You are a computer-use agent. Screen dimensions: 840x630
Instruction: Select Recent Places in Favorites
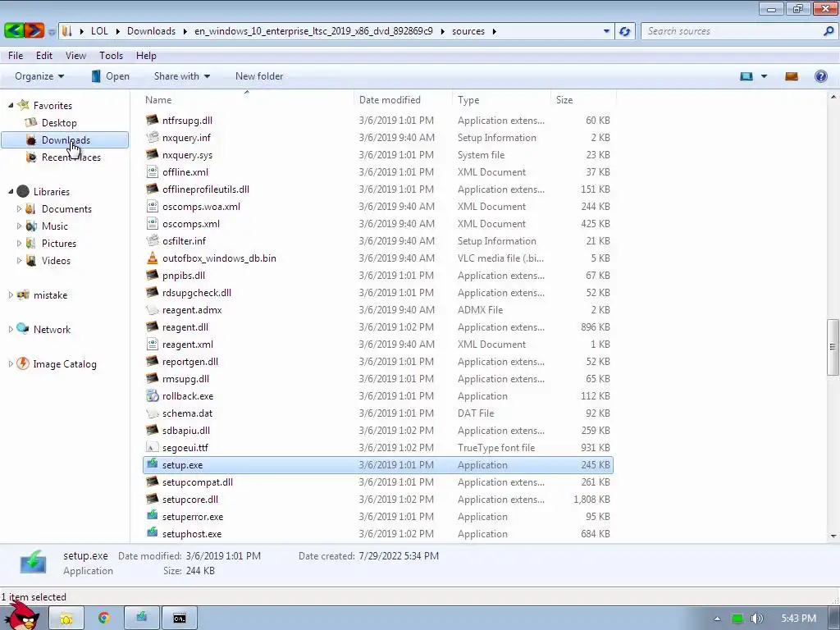pyautogui.click(x=71, y=157)
